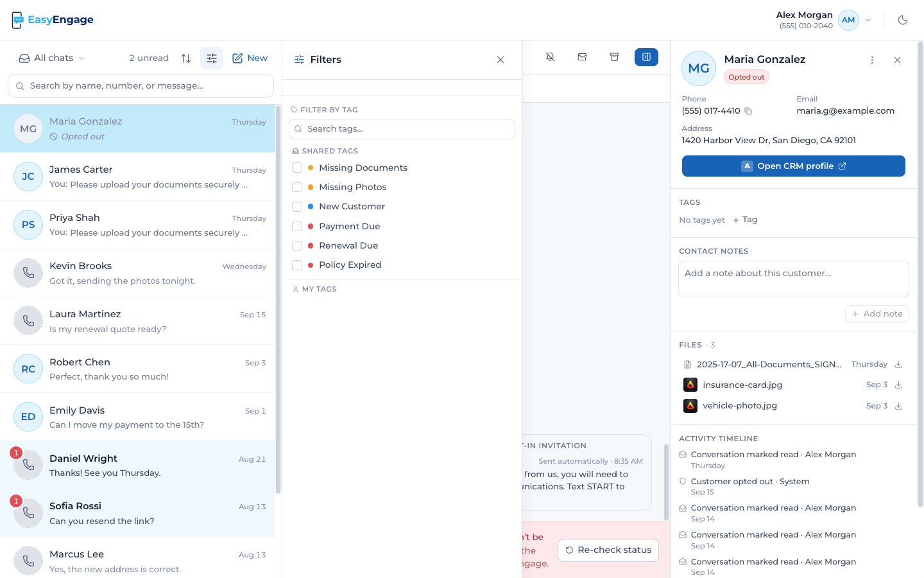Open Sofia Rossi conversation
This screenshot has width=924, height=578.
[137, 513]
